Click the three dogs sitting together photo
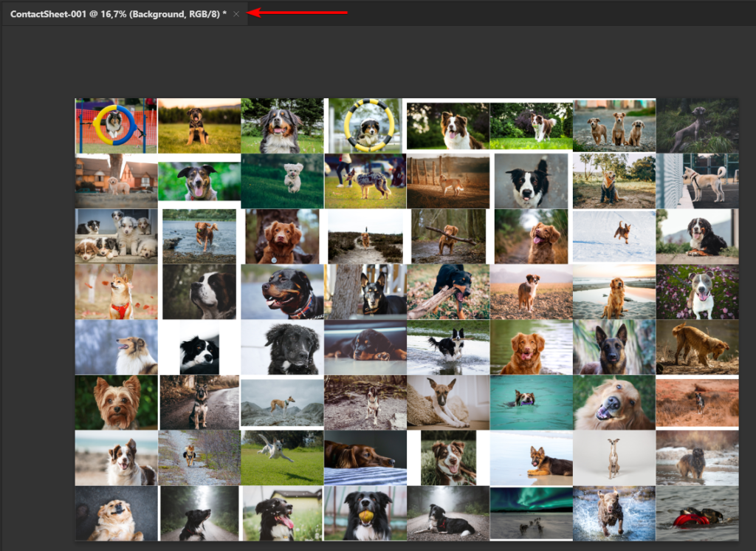Viewport: 756px width, 551px height. pos(614,126)
